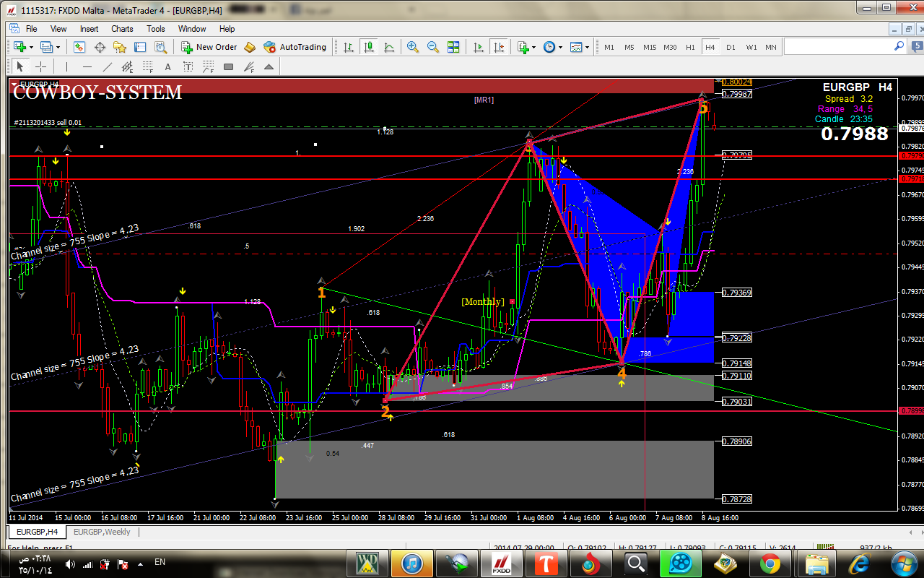Viewport: 924px width, 578px height.
Task: Toggle AutoTrading on or off
Action: tap(295, 47)
